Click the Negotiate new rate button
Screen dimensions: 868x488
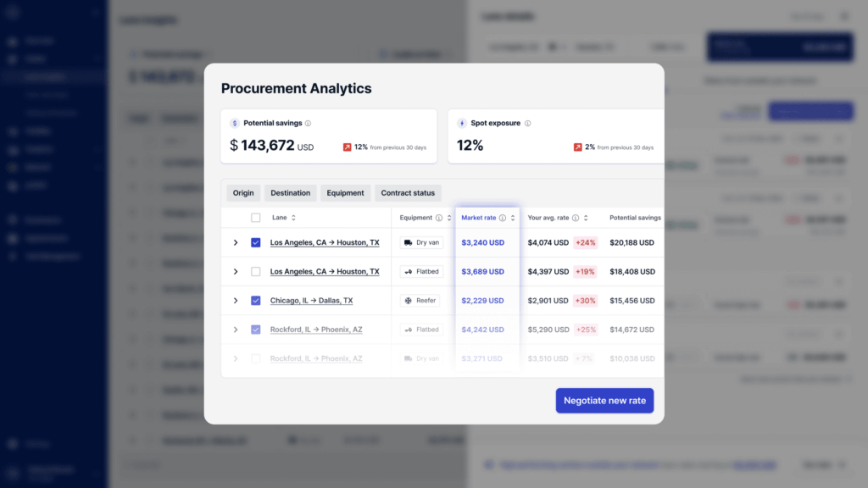tap(604, 401)
